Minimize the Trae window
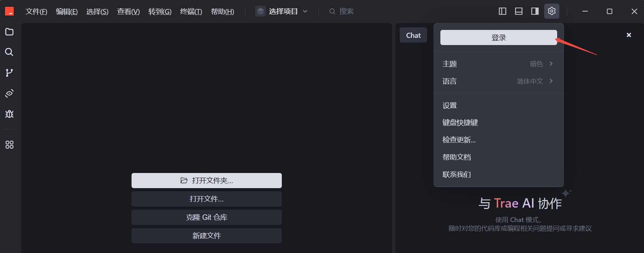Image resolution: width=644 pixels, height=253 pixels. 585,11
